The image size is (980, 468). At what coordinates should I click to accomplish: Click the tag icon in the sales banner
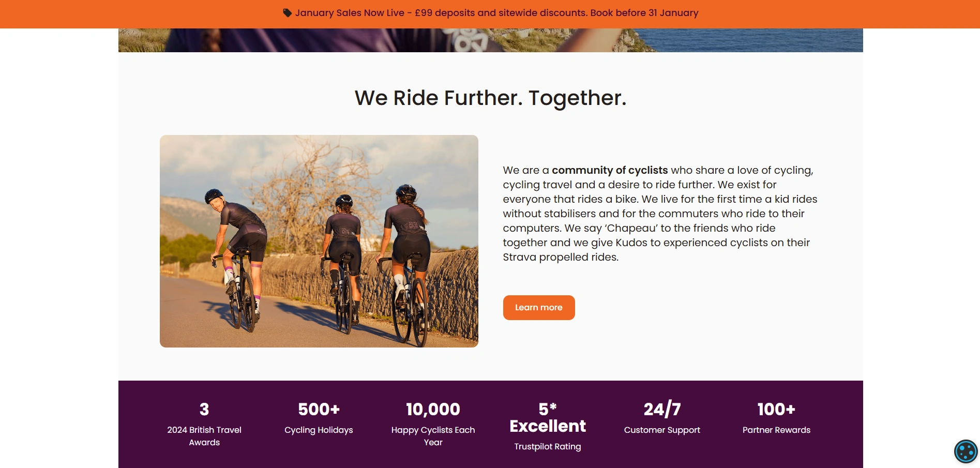pos(287,13)
